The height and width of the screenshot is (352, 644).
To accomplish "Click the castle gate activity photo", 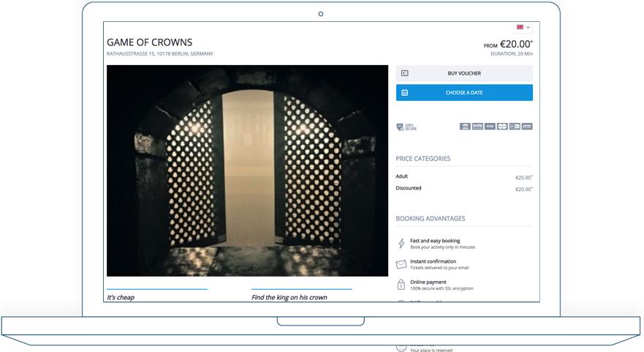I will [247, 171].
